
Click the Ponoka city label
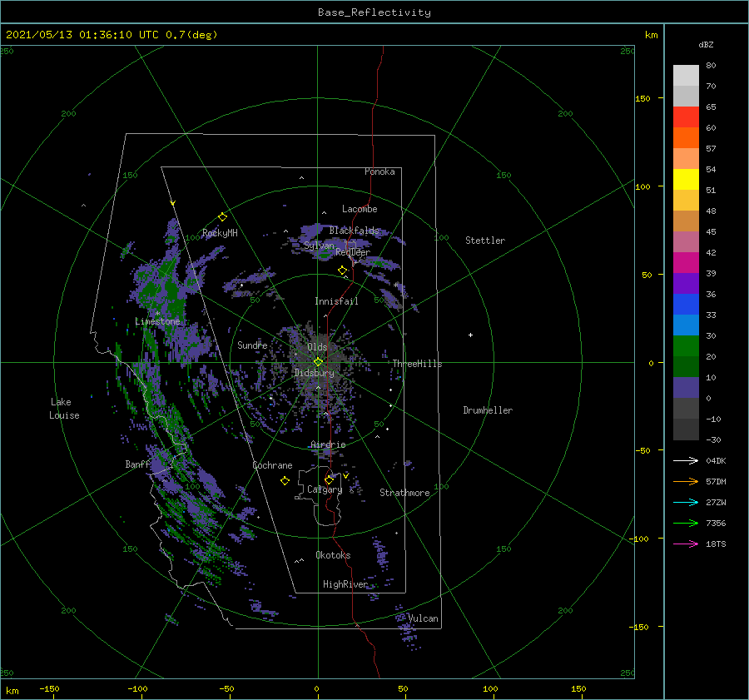coord(379,171)
